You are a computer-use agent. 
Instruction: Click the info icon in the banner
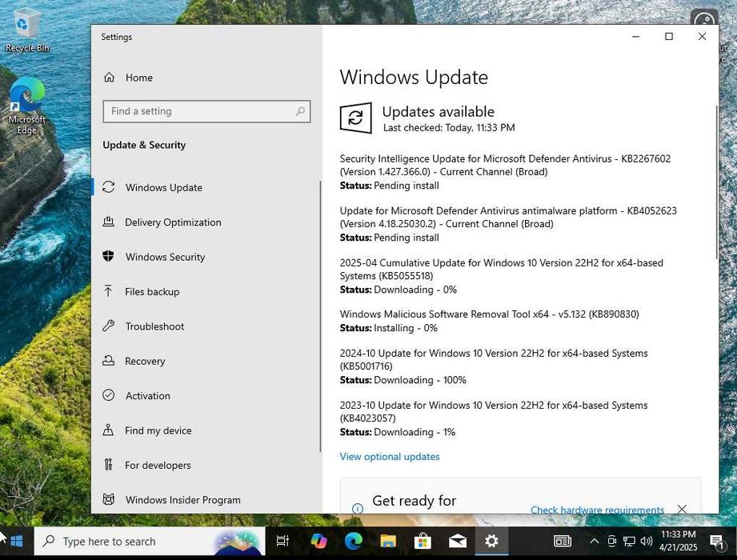(358, 509)
